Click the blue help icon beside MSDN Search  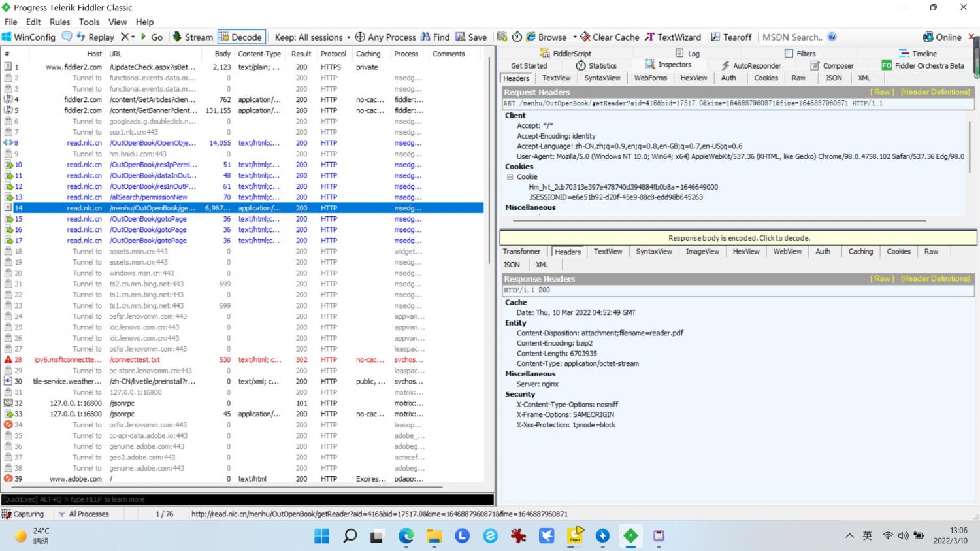coord(832,37)
